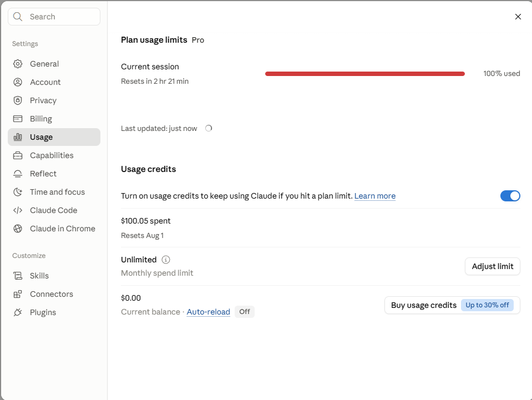This screenshot has height=400, width=532.
Task: Go to Claude Code settings
Action: point(54,210)
